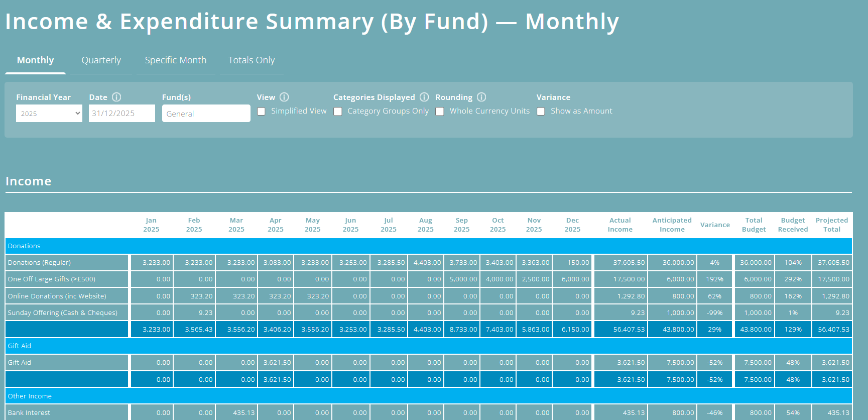The height and width of the screenshot is (420, 868).
Task: Switch to the Quarterly tab
Action: click(x=101, y=60)
